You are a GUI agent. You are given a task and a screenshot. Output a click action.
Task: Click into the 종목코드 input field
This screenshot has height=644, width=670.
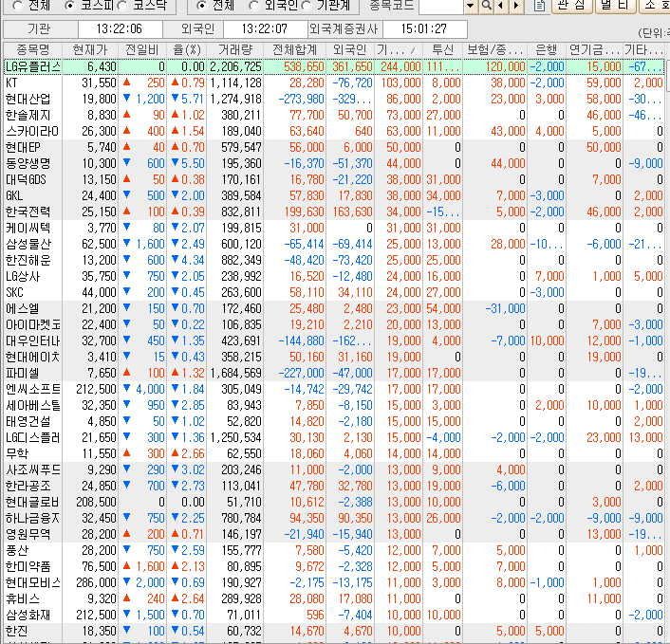pos(441,5)
